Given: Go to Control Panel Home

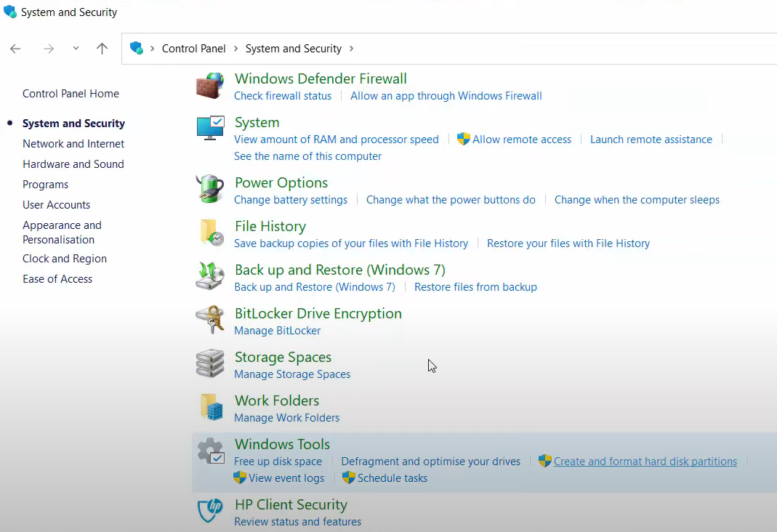Looking at the screenshot, I should [71, 94].
